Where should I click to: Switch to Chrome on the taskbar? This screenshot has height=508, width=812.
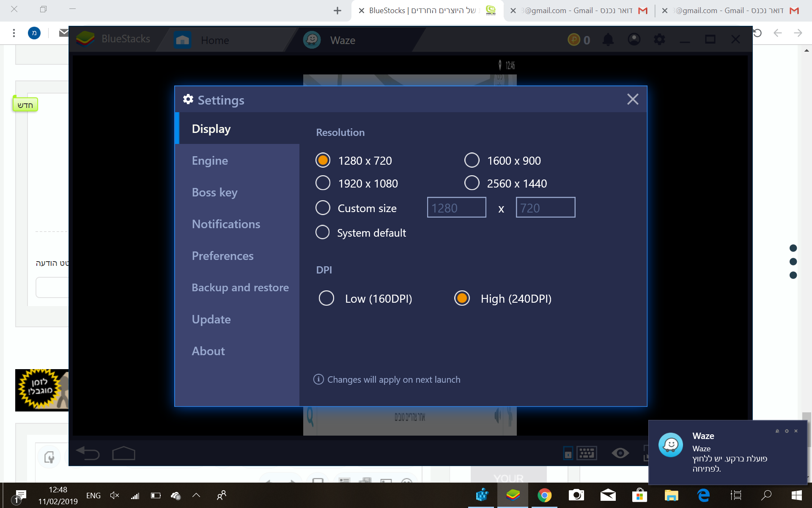pyautogui.click(x=544, y=495)
